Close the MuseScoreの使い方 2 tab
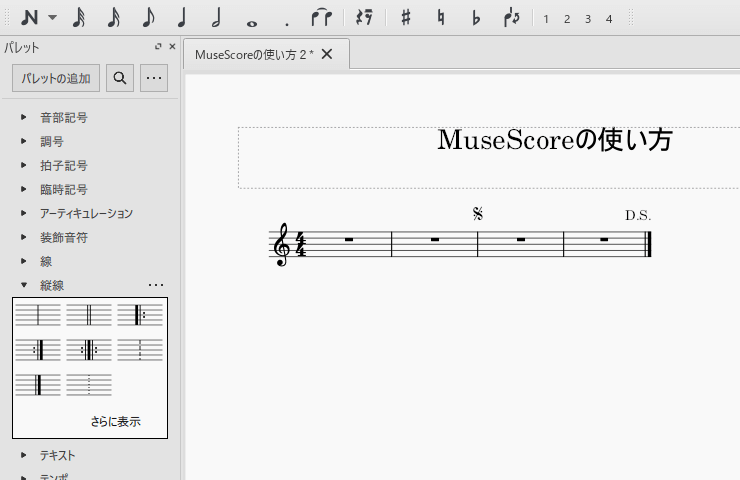The image size is (740, 480). pyautogui.click(x=327, y=54)
